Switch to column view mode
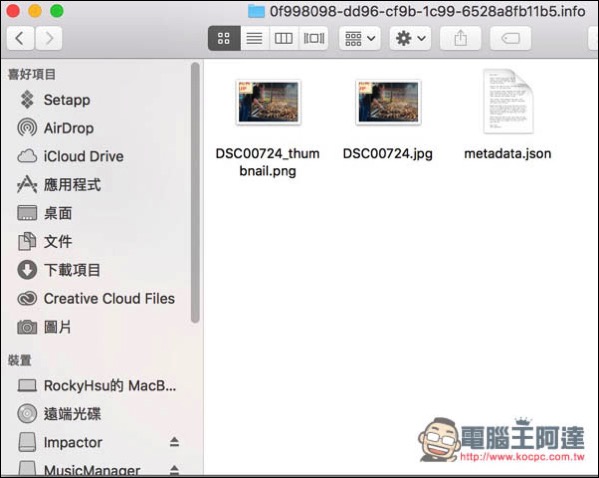Screen dimensions: 599x478 (x=284, y=38)
